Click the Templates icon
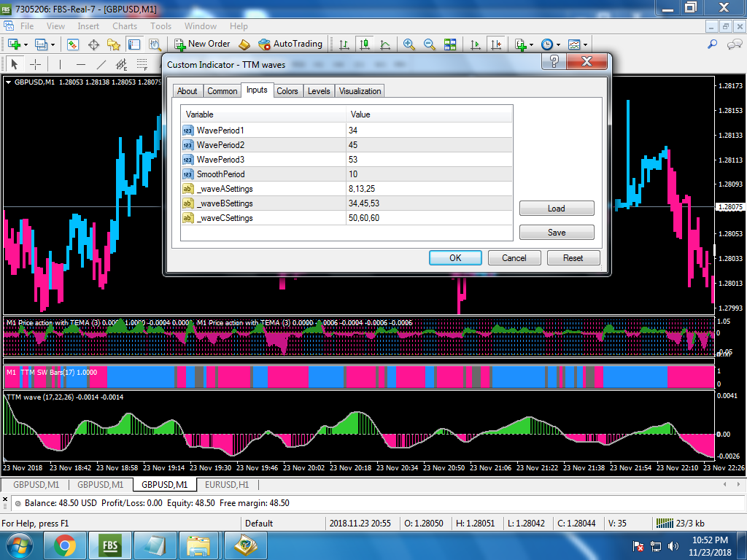This screenshot has height=560, width=747. click(x=574, y=44)
